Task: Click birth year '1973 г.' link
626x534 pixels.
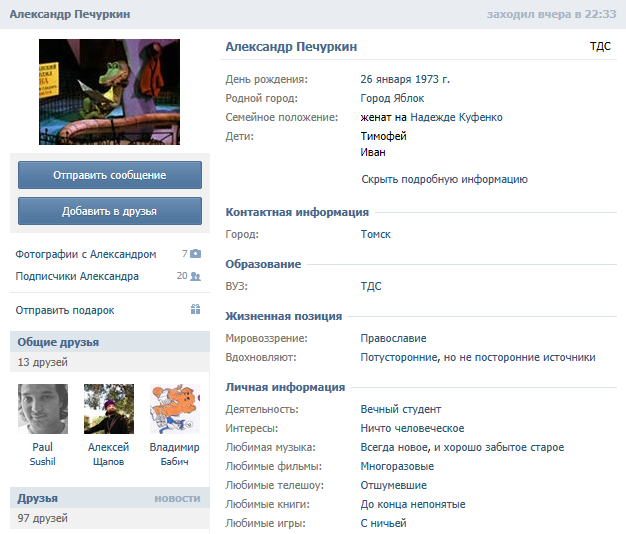Action: click(x=432, y=79)
